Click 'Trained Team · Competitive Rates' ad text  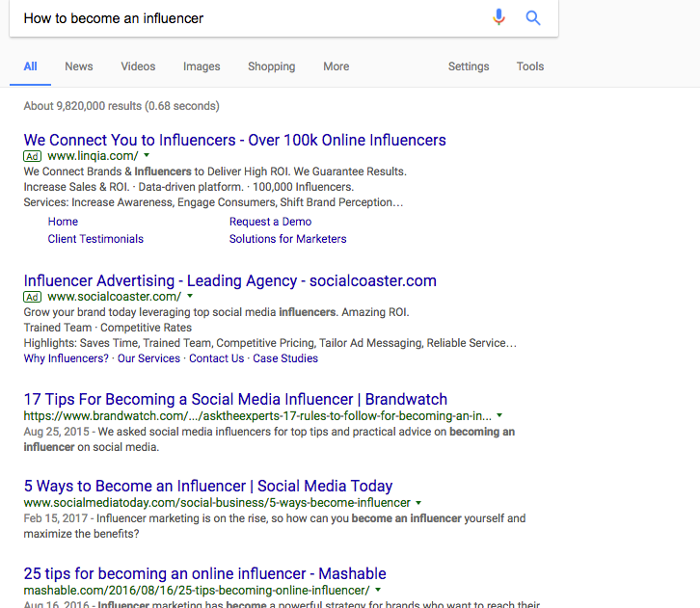click(x=108, y=328)
